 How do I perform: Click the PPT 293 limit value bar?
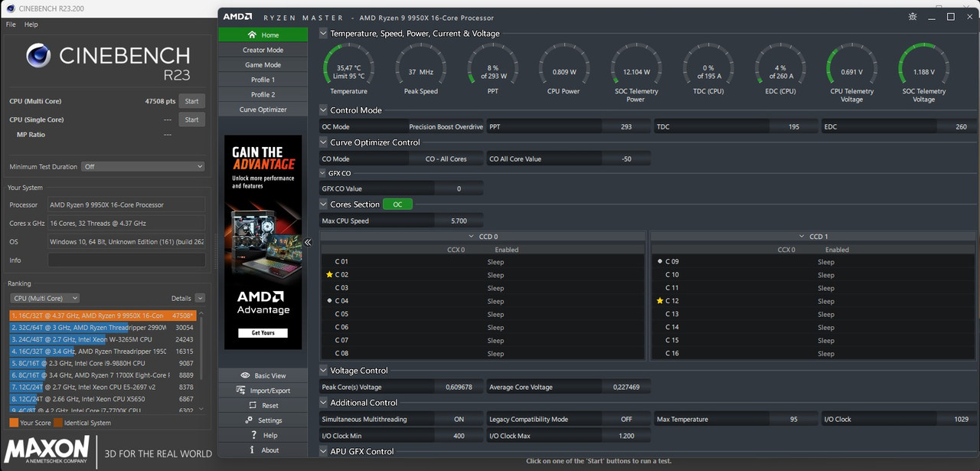coord(626,126)
